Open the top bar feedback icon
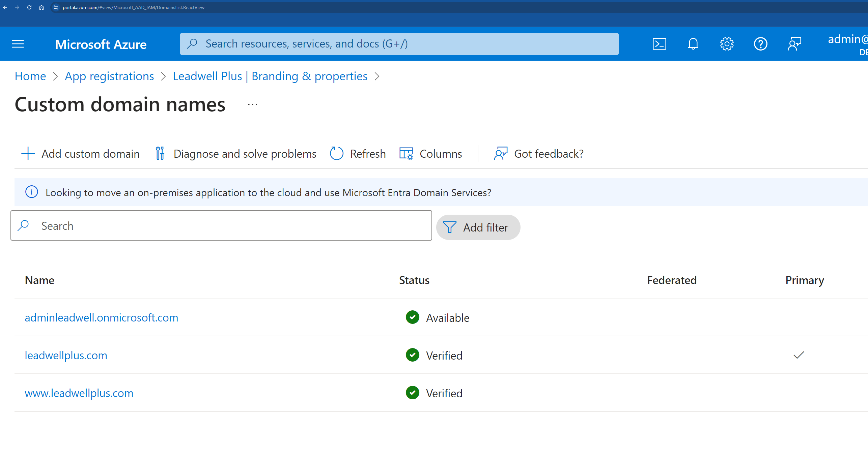 pos(794,44)
